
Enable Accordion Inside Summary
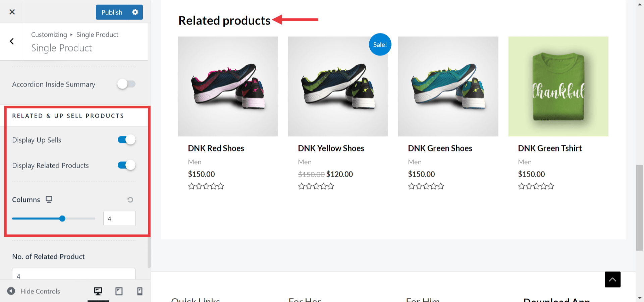[126, 84]
